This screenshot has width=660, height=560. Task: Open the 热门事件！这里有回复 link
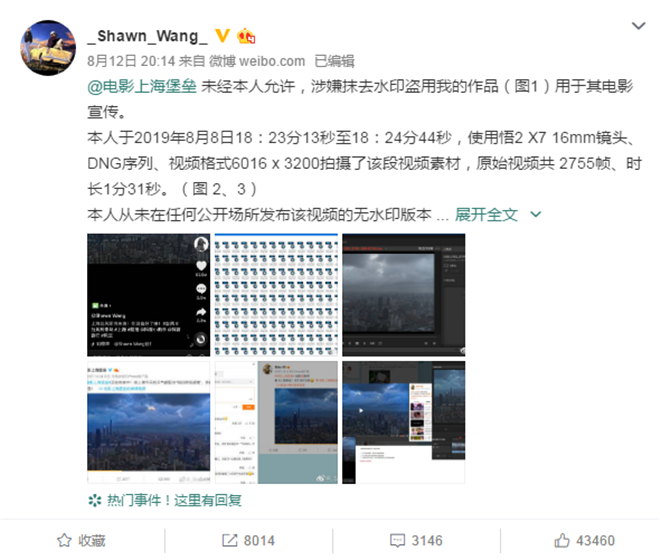click(x=174, y=500)
